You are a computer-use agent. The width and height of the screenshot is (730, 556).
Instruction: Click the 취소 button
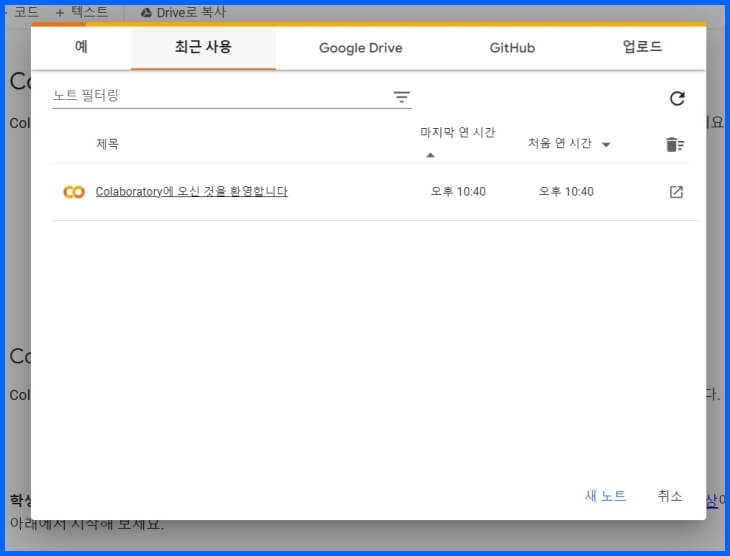coord(669,496)
